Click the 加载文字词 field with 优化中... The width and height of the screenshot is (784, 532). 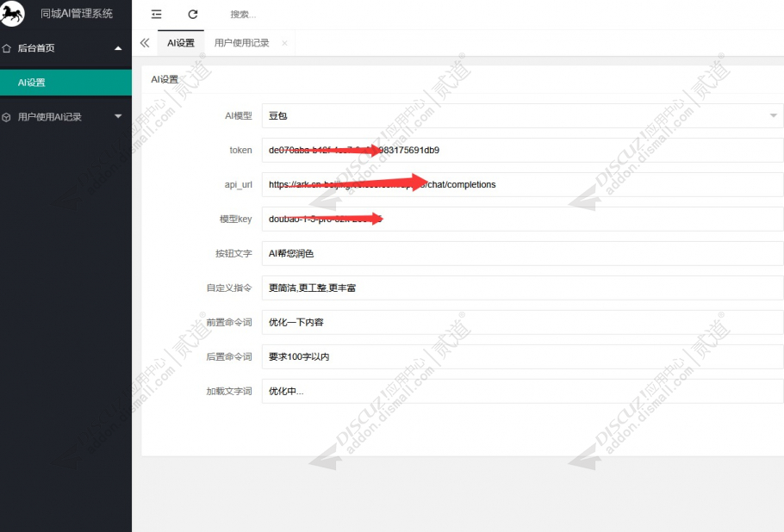tap(522, 392)
